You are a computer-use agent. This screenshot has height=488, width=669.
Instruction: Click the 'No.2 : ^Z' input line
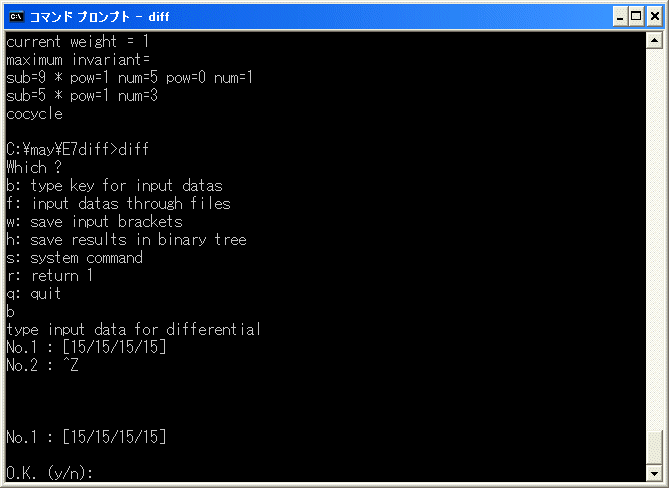point(42,365)
